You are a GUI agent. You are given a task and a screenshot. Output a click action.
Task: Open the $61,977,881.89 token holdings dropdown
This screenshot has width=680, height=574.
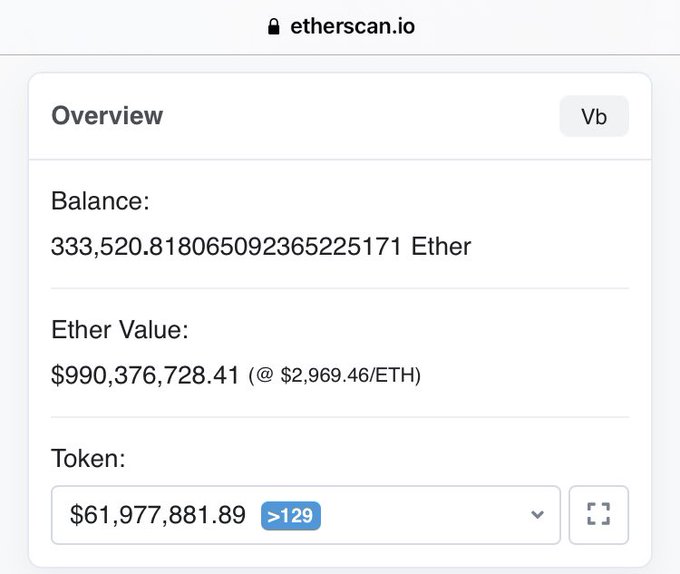158,516
